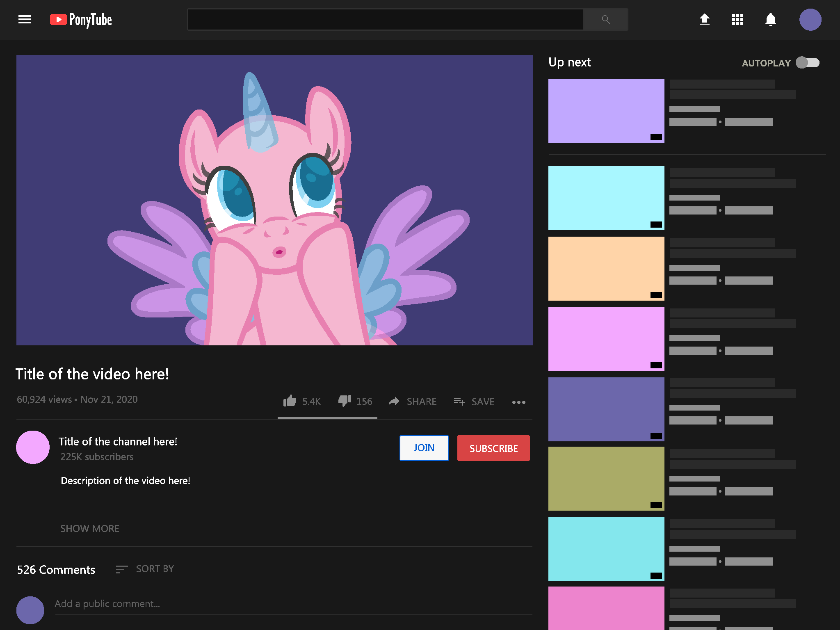The width and height of the screenshot is (840, 630).
Task: Open the three-dot more actions menu
Action: (518, 402)
